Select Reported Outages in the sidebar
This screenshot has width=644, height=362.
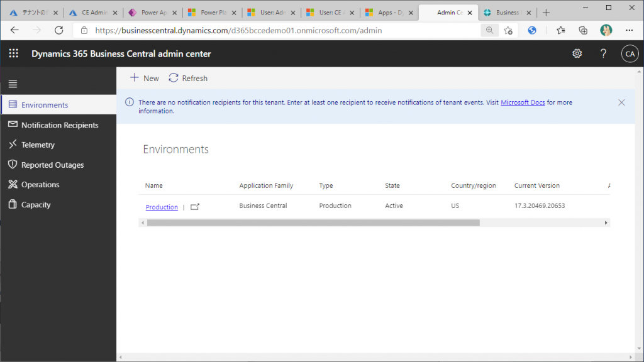(58, 165)
